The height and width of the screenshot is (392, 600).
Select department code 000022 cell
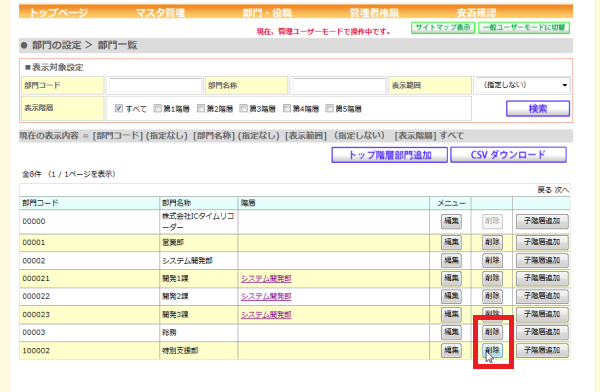(x=90, y=296)
